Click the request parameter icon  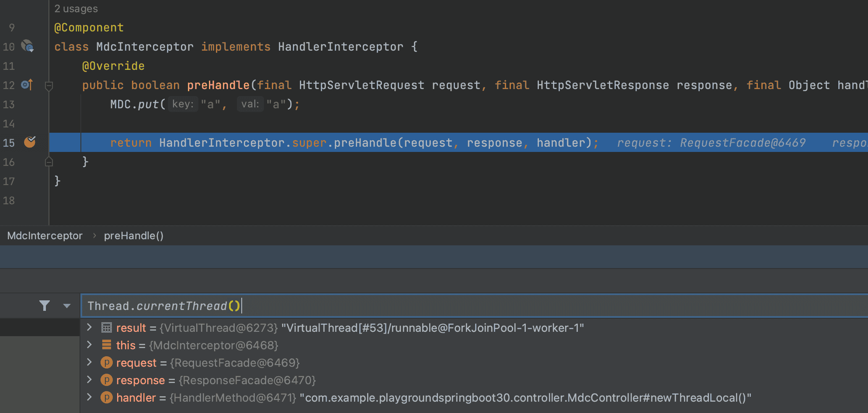(x=107, y=362)
